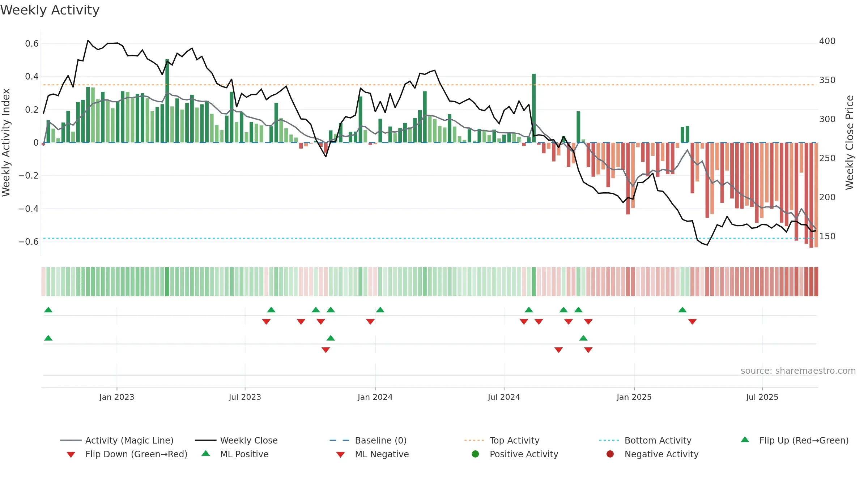868x488 pixels.
Task: Click the Jul 2025 x-axis label
Action: click(x=762, y=397)
